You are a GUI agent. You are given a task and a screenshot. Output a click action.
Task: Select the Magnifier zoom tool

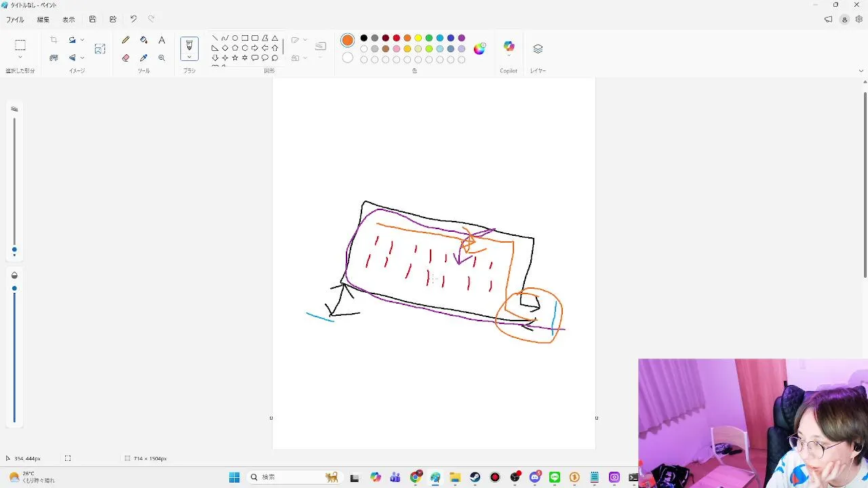tap(161, 58)
